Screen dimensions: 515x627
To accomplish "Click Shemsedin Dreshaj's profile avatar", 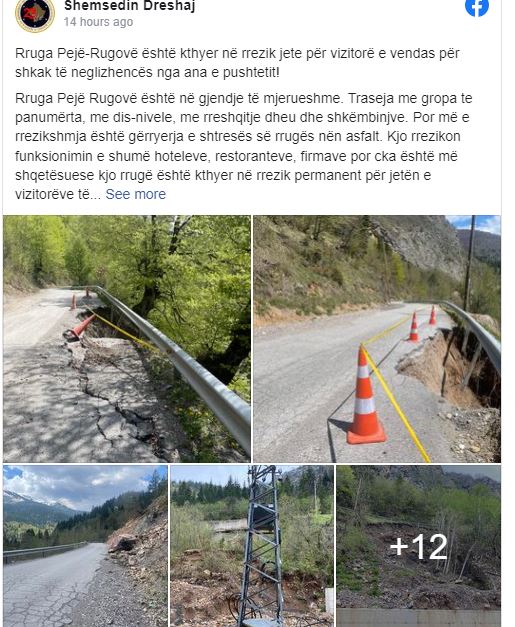I will click(x=35, y=15).
